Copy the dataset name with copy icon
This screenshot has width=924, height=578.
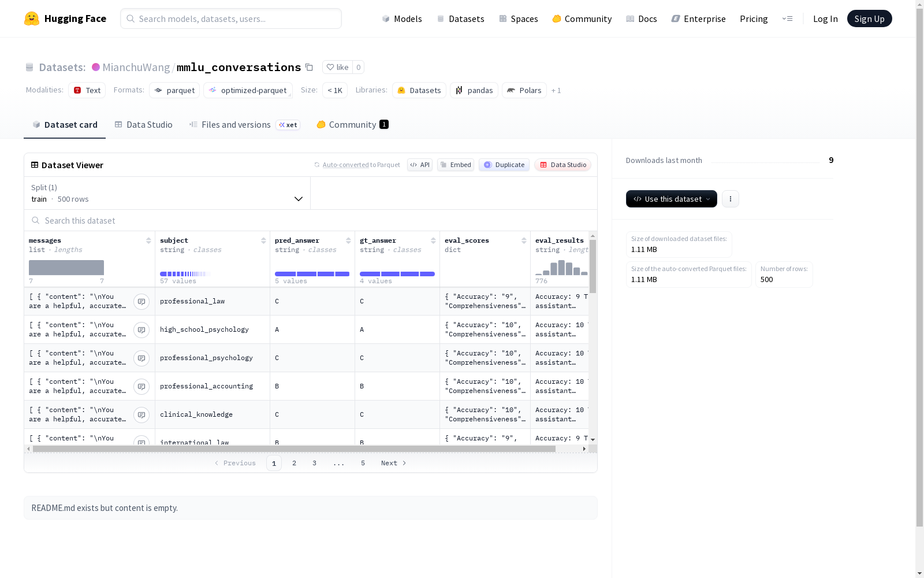(309, 67)
